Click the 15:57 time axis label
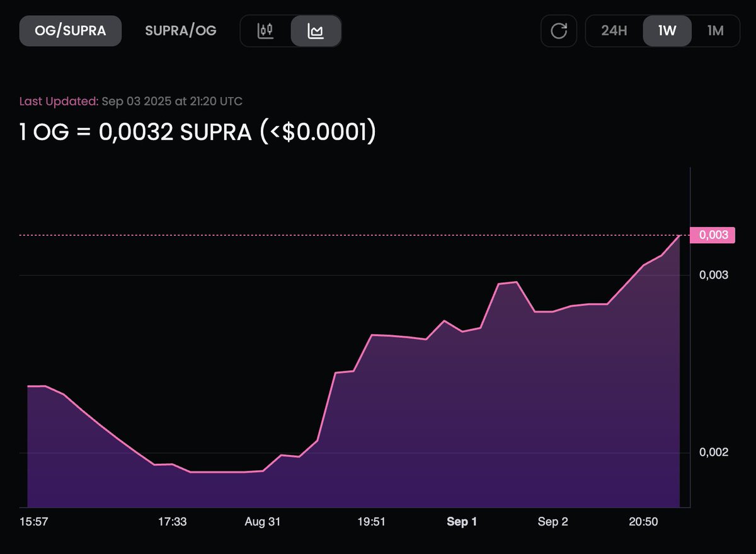This screenshot has height=554, width=756. (x=34, y=522)
